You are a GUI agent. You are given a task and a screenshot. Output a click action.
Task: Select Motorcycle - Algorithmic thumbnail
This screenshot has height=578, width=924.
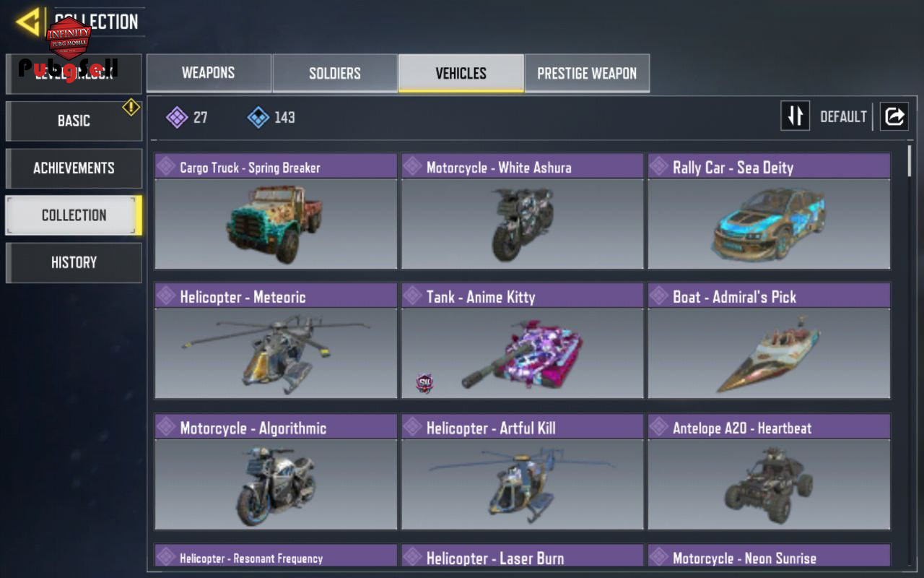coord(276,484)
